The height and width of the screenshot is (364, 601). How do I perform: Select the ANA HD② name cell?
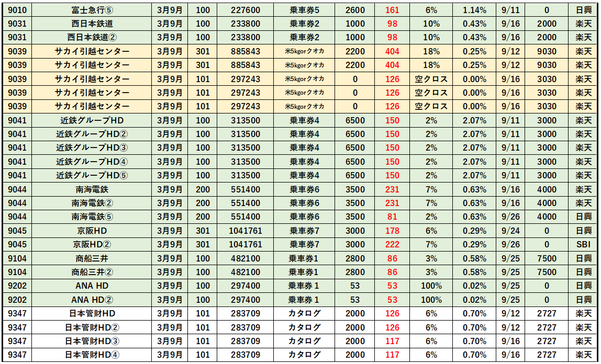pos(92,300)
